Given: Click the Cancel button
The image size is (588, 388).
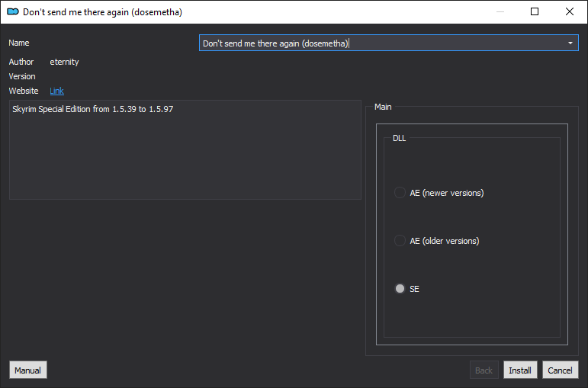Looking at the screenshot, I should (x=561, y=370).
